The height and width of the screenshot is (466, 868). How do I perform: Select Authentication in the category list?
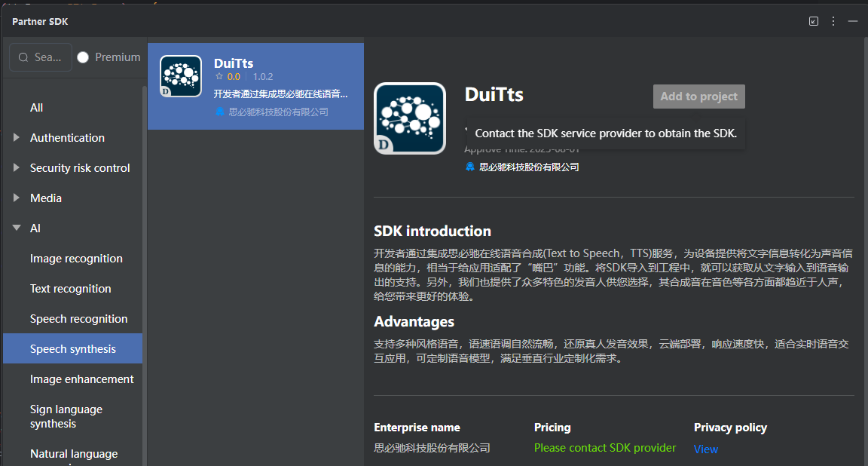point(67,137)
